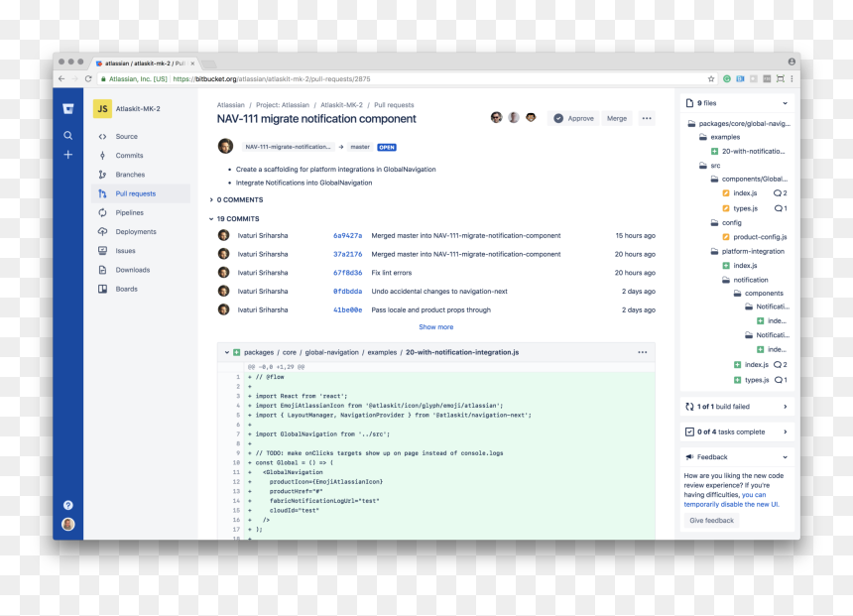The image size is (853, 616).
Task: Open the diff file options ellipsis menu
Action: (643, 352)
